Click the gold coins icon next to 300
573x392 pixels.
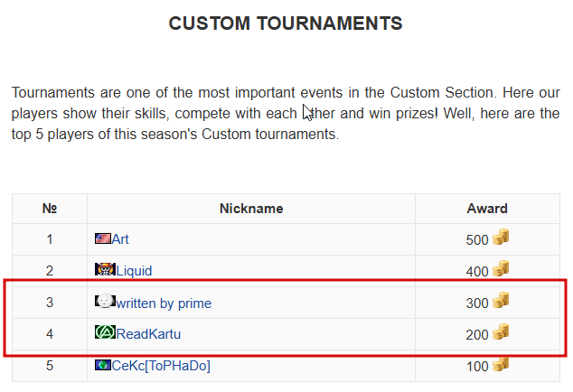tap(501, 300)
